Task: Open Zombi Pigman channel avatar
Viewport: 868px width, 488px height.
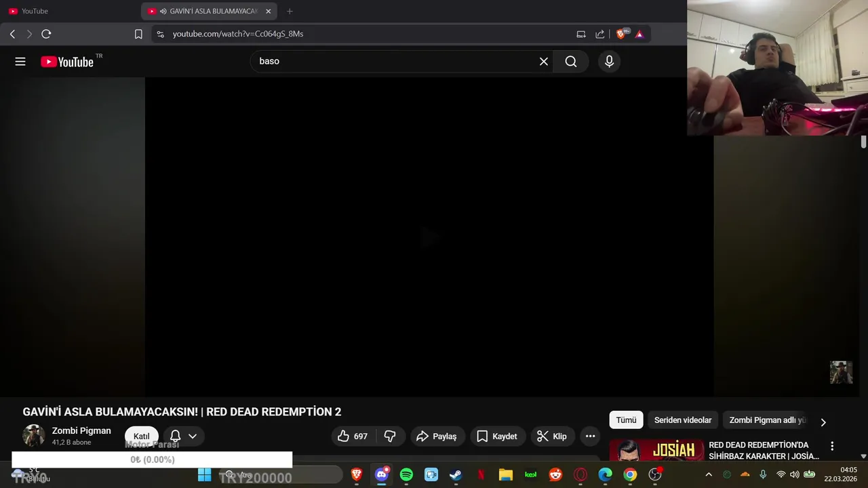Action: coord(34,436)
